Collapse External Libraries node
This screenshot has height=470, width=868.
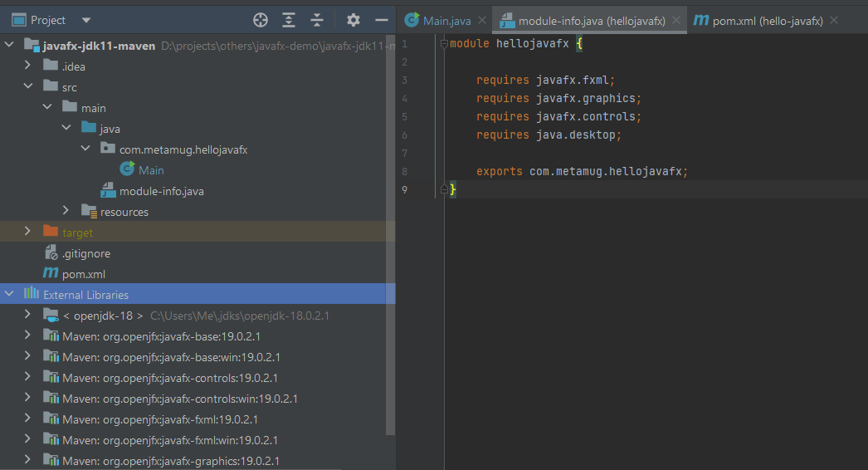[9, 293]
